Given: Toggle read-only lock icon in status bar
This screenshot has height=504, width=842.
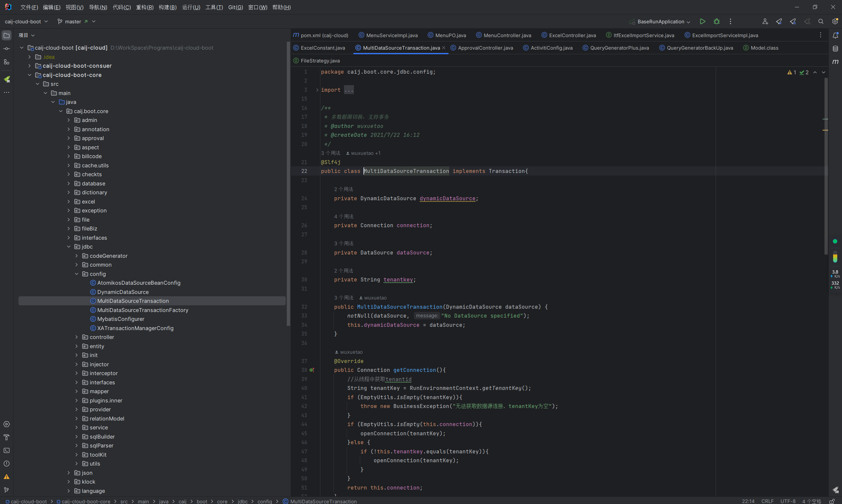Looking at the screenshot, I should point(832,501).
